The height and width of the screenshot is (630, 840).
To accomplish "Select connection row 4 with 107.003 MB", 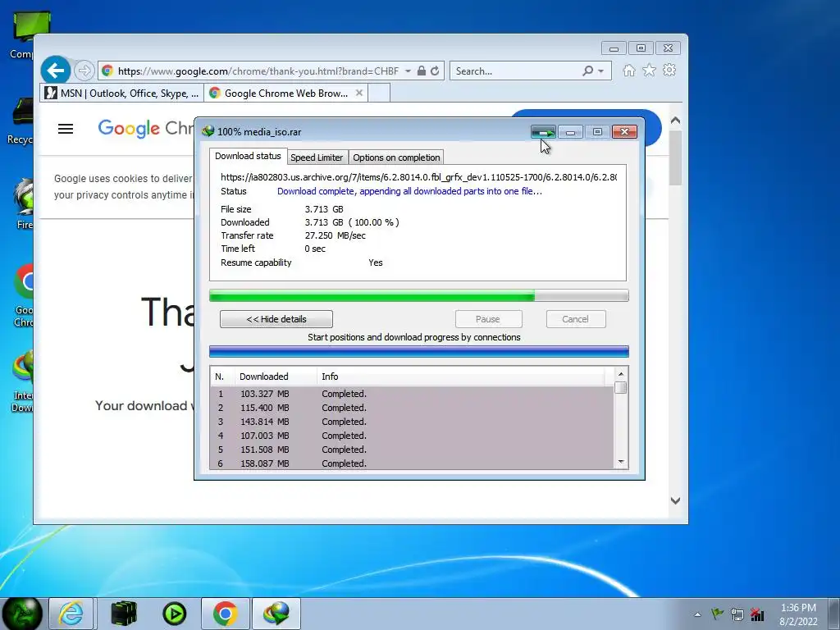I will 412,436.
